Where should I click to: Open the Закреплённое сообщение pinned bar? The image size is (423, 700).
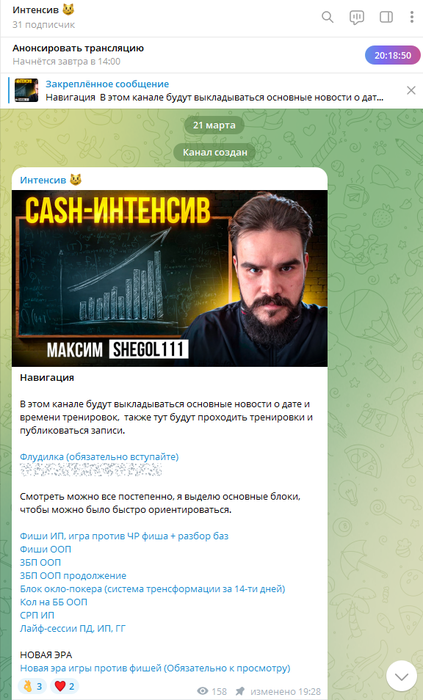click(212, 91)
